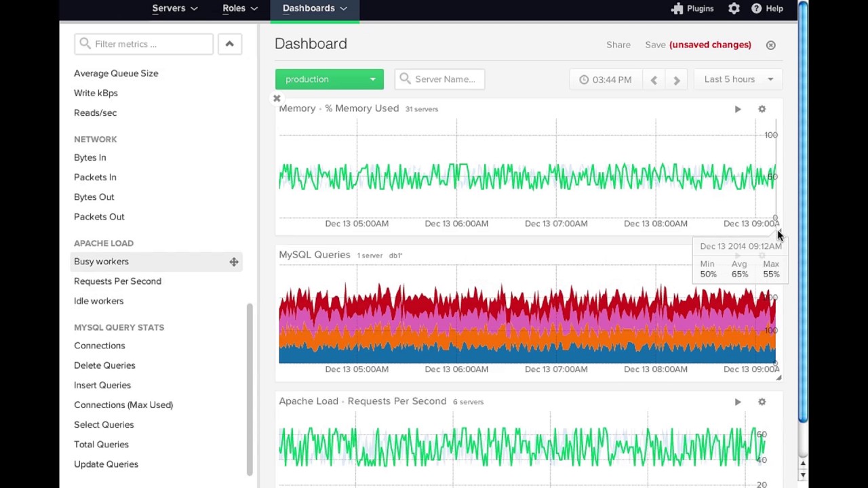Play the Memory % Memory Used chart
This screenshot has width=868, height=488.
click(x=738, y=109)
